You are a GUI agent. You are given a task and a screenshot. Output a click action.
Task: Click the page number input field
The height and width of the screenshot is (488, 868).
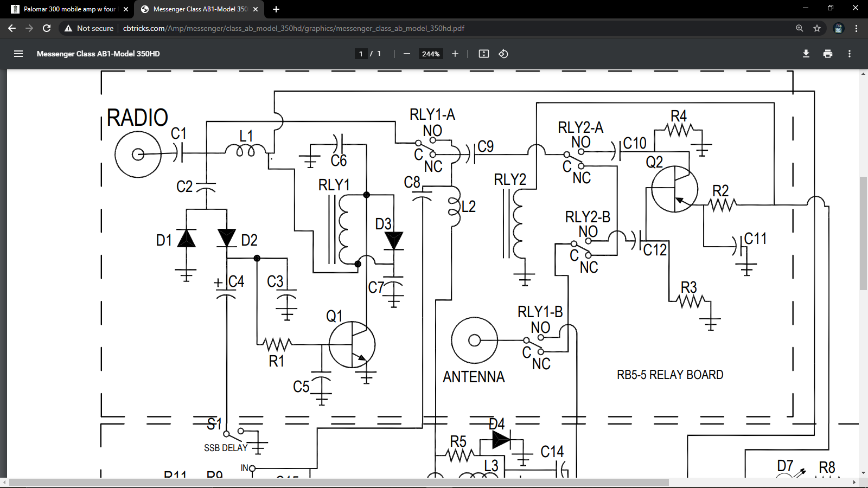coord(361,54)
